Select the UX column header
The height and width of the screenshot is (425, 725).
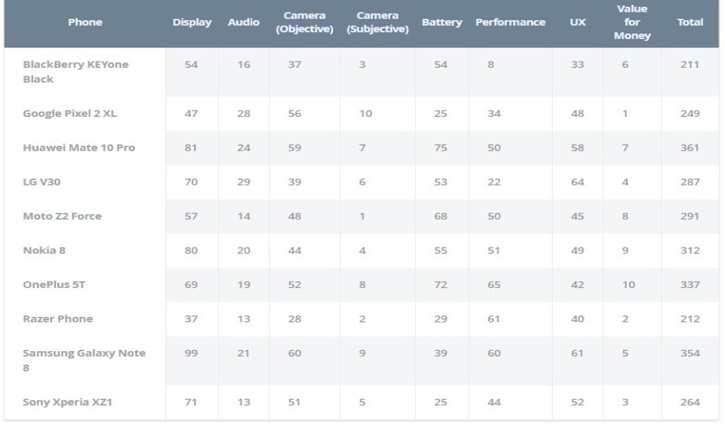tap(578, 22)
